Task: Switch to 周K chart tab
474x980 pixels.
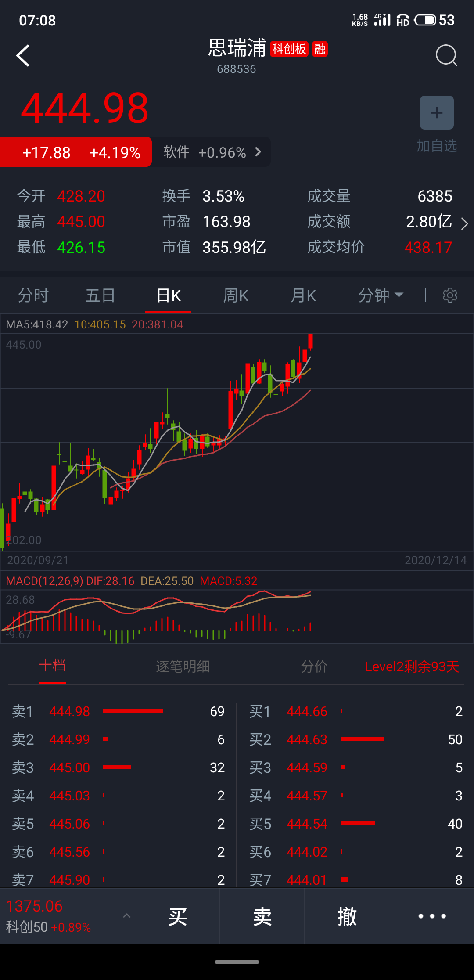Action: (x=236, y=295)
